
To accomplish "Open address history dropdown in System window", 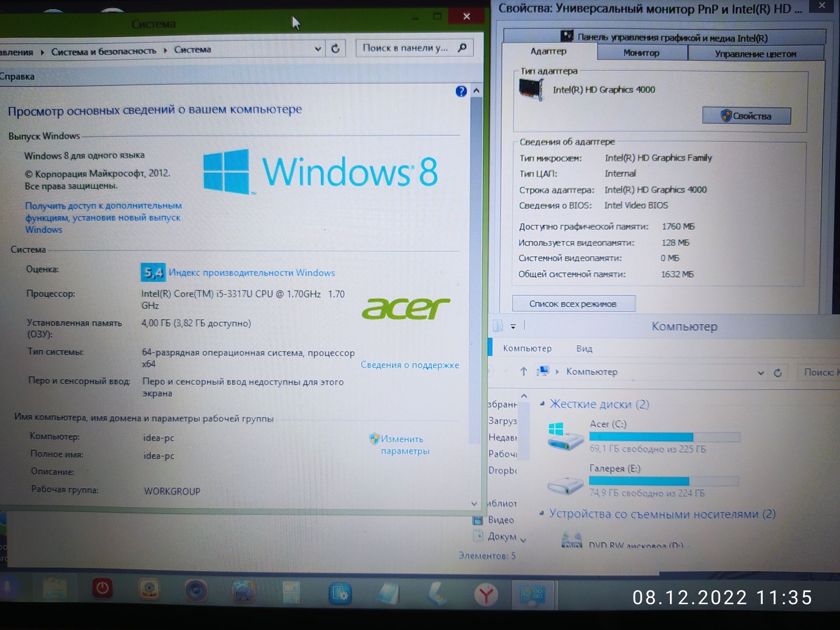I will 318,49.
